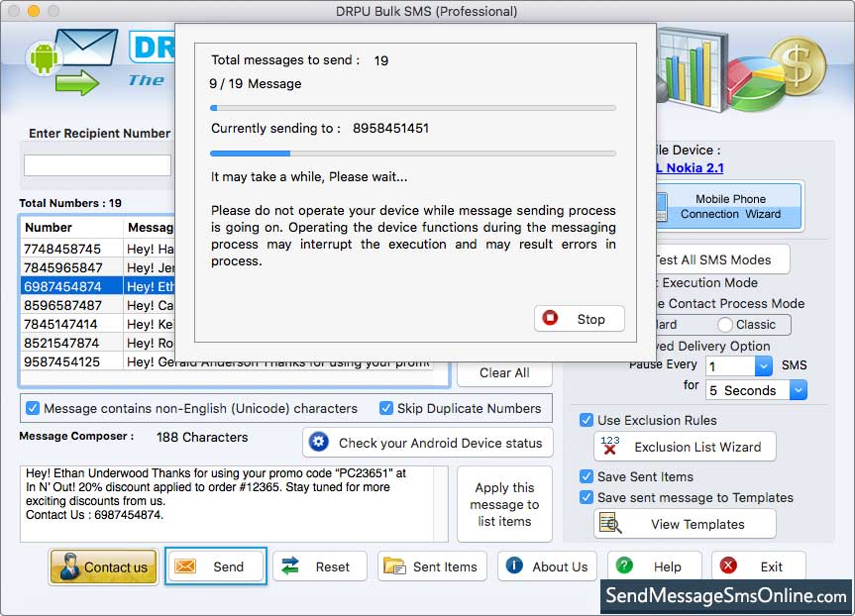
Task: Disable the Use Exclusion Rules checkbox
Action: point(587,420)
